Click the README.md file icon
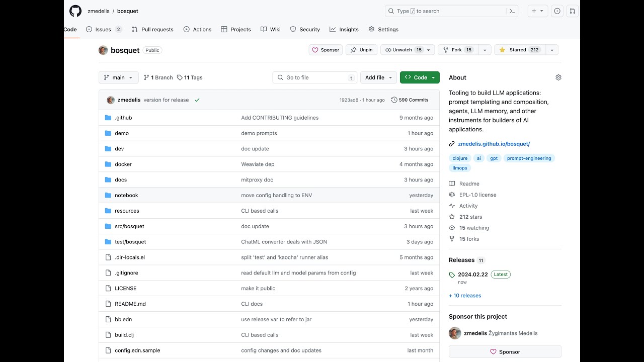 (108, 304)
